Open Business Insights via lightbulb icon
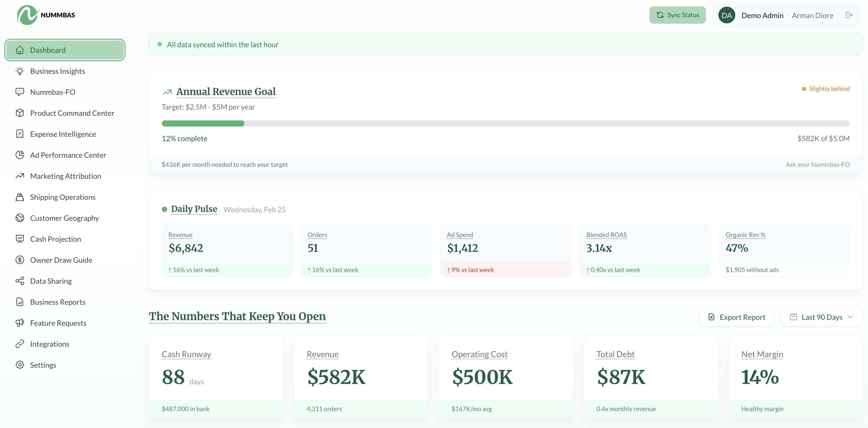 [20, 71]
